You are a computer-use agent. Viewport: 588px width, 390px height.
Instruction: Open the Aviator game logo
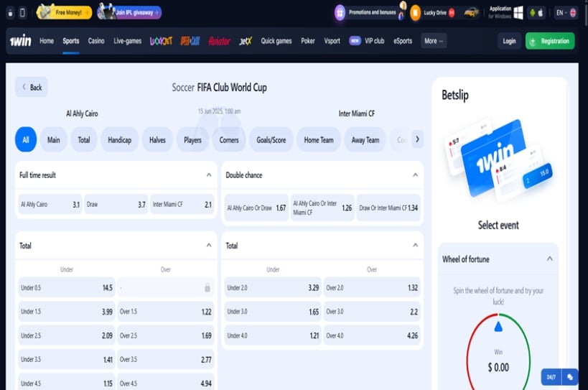click(x=220, y=41)
